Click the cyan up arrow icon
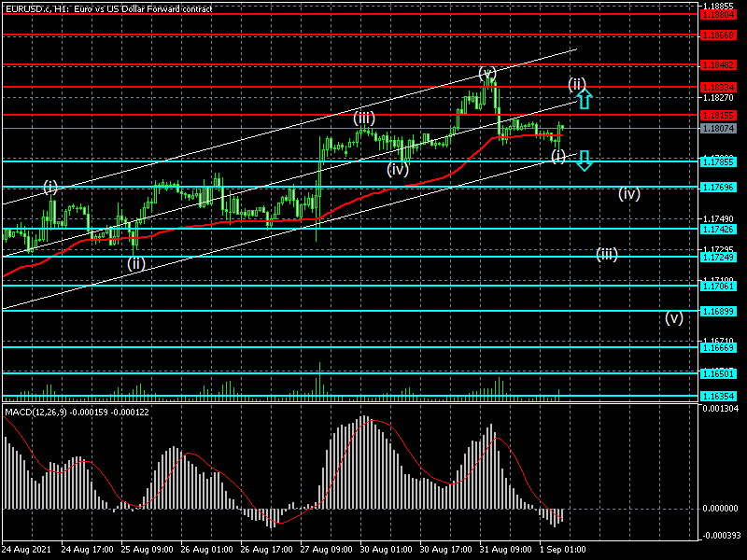The width and height of the screenshot is (747, 560). (x=584, y=97)
